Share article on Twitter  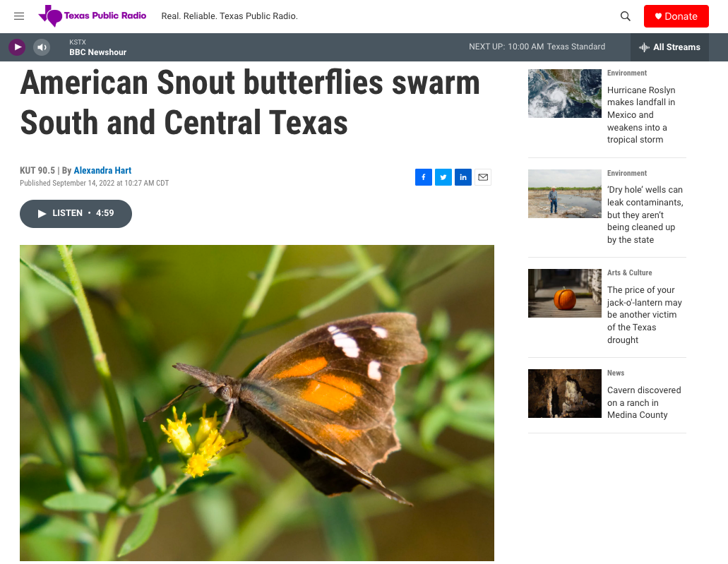(443, 177)
